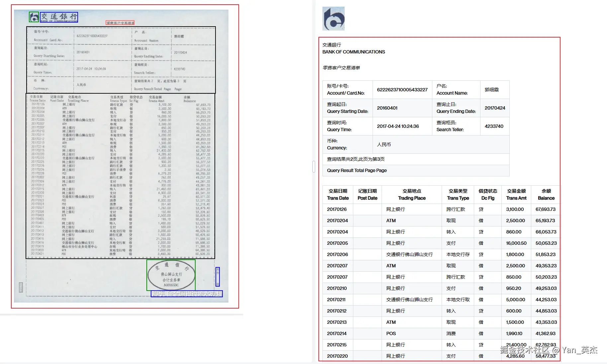The height and width of the screenshot is (364, 607).
Task: Click the balance 66,053.73 in the parsed table
Action: (546, 232)
